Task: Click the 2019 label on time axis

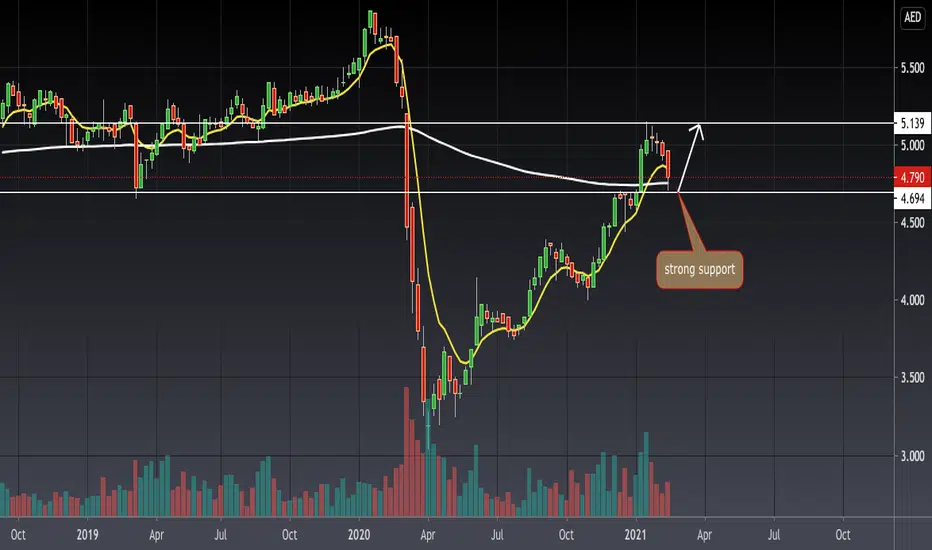Action: (x=87, y=535)
